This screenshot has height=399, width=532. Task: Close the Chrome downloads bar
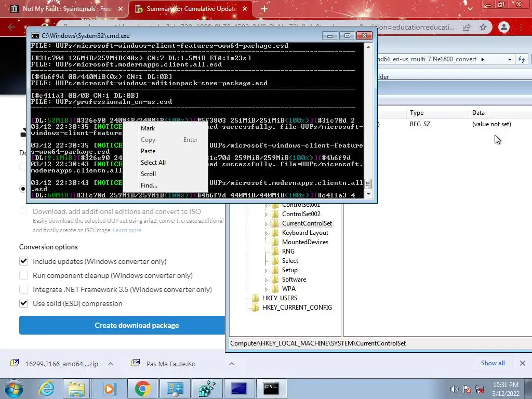click(x=523, y=363)
